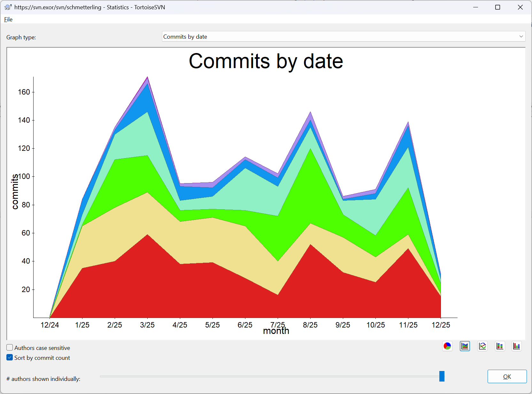Screen dimensions: 532x394
Task: Select the stacked bar chart icon
Action: [x=500, y=346]
